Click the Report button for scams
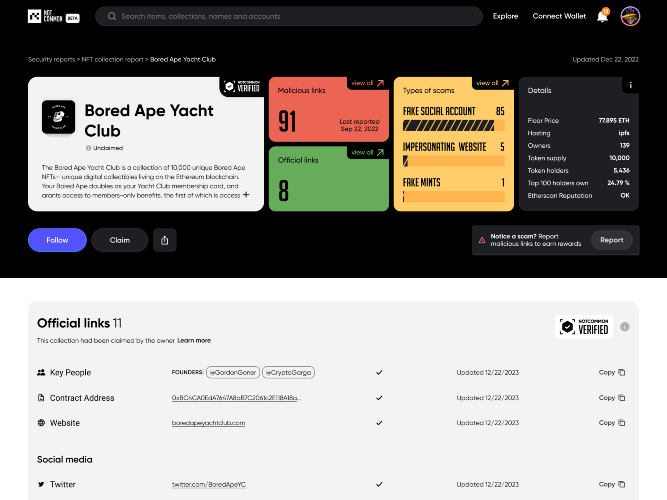 pyautogui.click(x=612, y=240)
